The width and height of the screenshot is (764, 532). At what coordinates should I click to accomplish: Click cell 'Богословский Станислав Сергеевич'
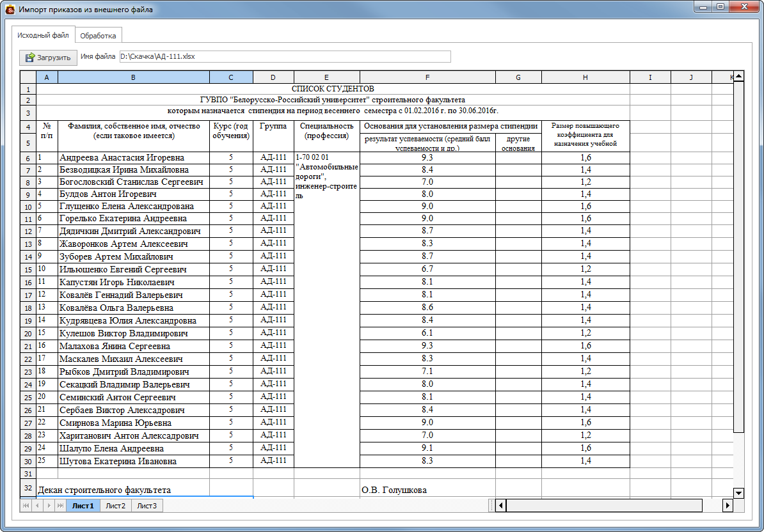pos(134,182)
